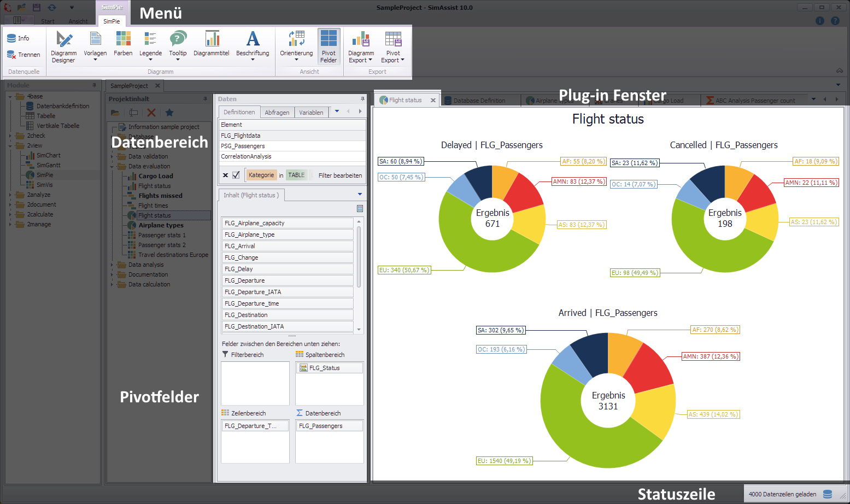This screenshot has height=504, width=850.
Task: Expand the Data analysis tree folder
Action: tap(113, 265)
